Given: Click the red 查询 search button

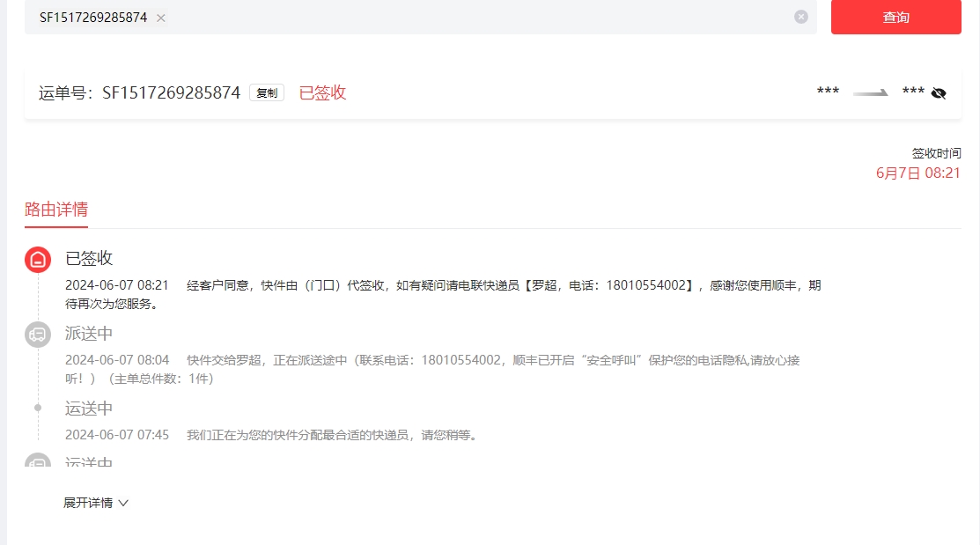Looking at the screenshot, I should pos(895,17).
